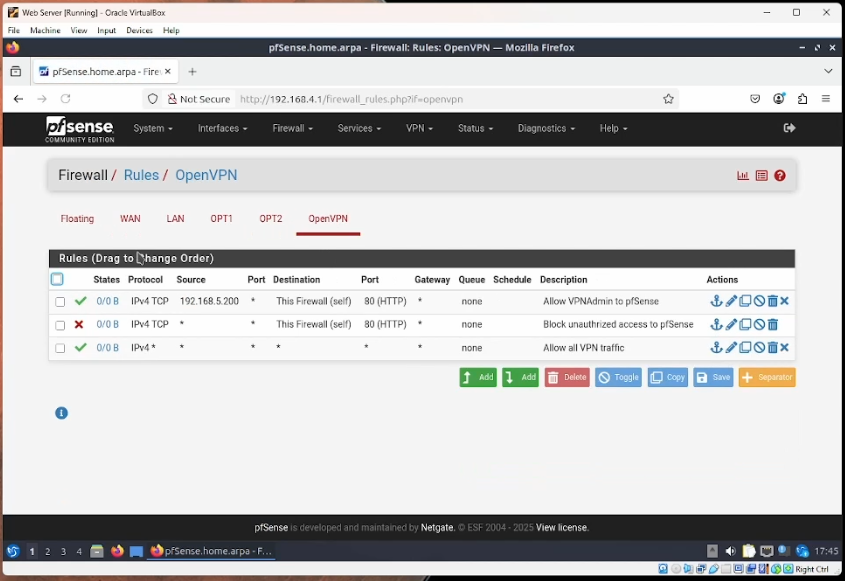Disable the Allow VPNAdmin rule using ban icon
Screen dimensions: 845x581
[x=759, y=301]
